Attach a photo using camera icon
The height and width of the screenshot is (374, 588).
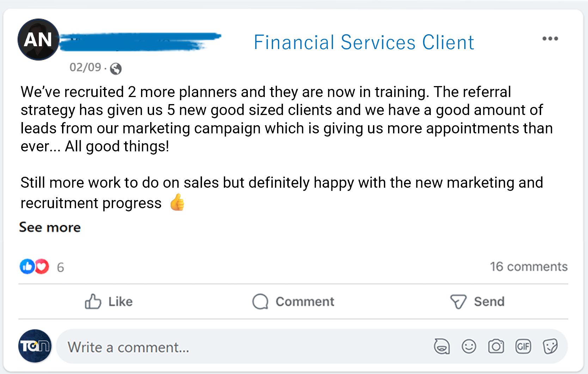coord(496,346)
